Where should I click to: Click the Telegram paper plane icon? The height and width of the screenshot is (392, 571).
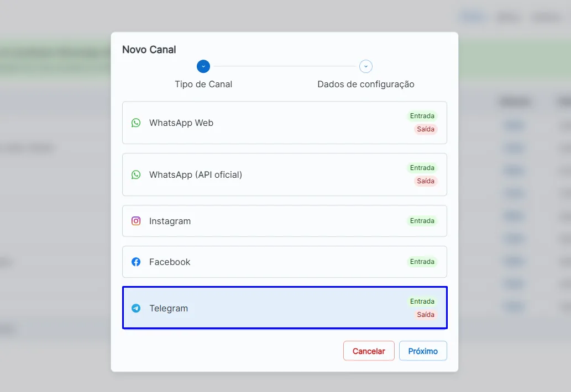(136, 309)
